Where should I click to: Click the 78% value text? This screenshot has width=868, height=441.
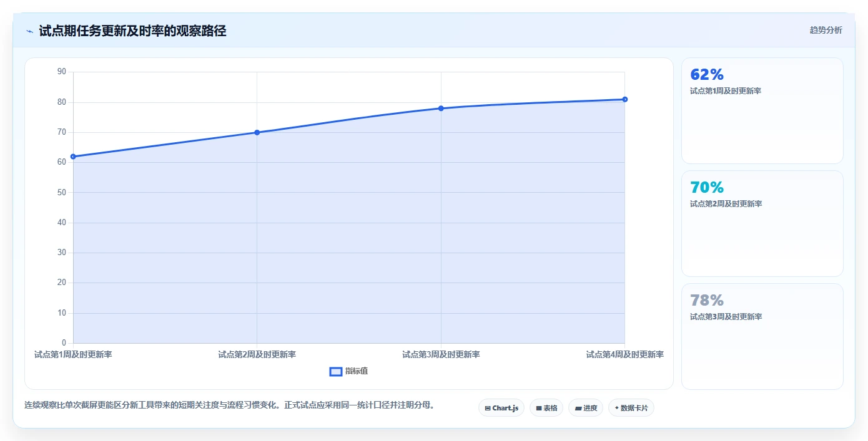pos(707,301)
